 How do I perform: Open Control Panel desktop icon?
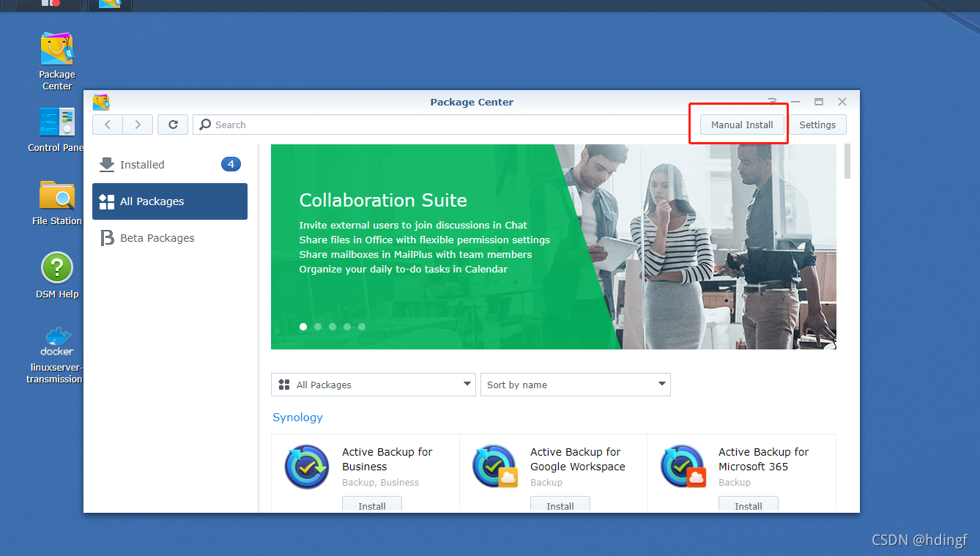click(x=57, y=130)
